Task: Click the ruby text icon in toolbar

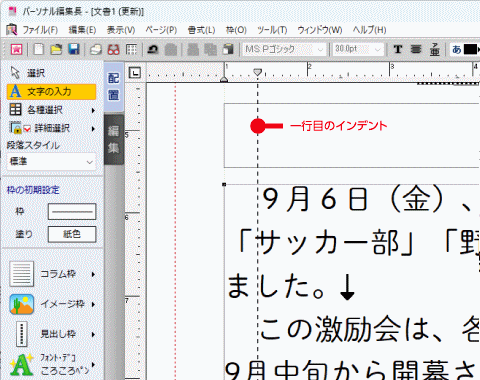Action: coord(434,49)
